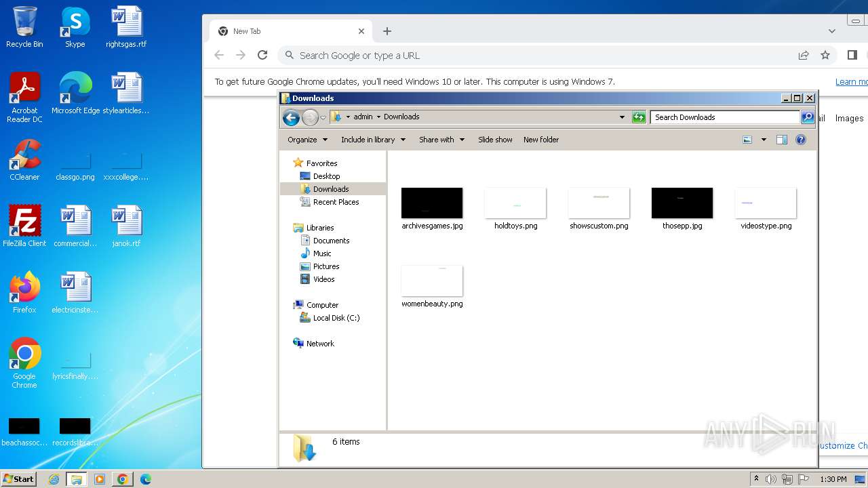Open Include in library dropdown
868x488 pixels.
click(x=373, y=140)
